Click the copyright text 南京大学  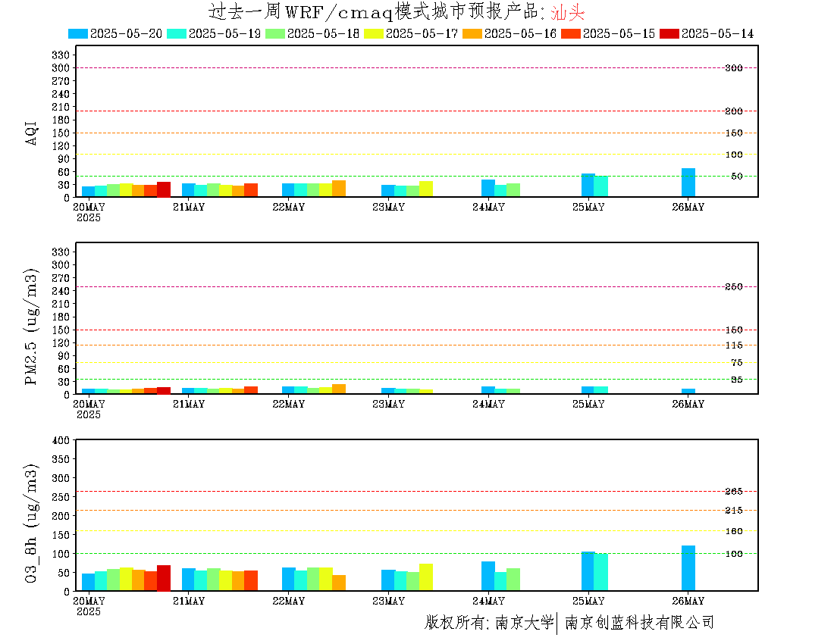click(525, 622)
